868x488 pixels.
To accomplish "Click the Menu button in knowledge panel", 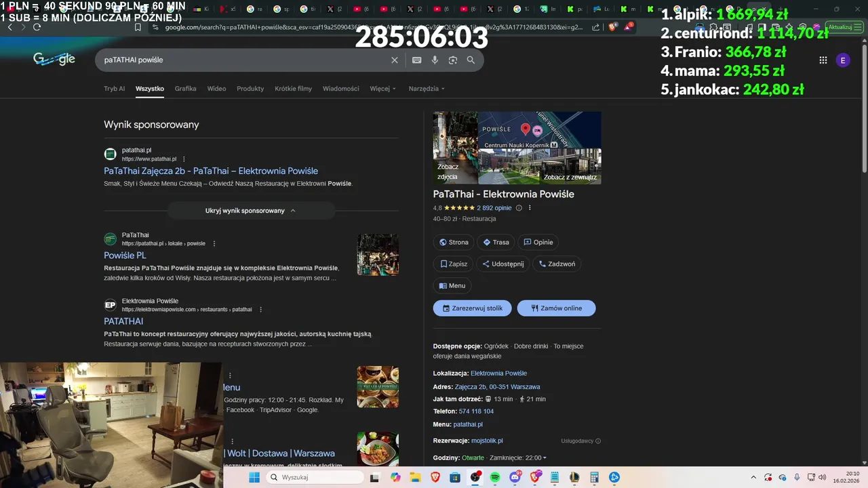I will tap(452, 285).
